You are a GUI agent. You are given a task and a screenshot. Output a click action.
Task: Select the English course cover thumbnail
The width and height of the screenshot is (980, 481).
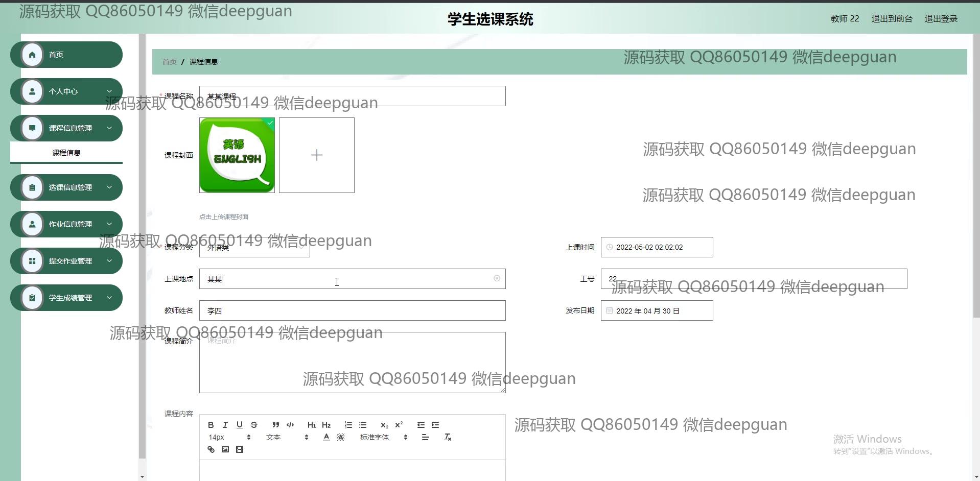237,155
